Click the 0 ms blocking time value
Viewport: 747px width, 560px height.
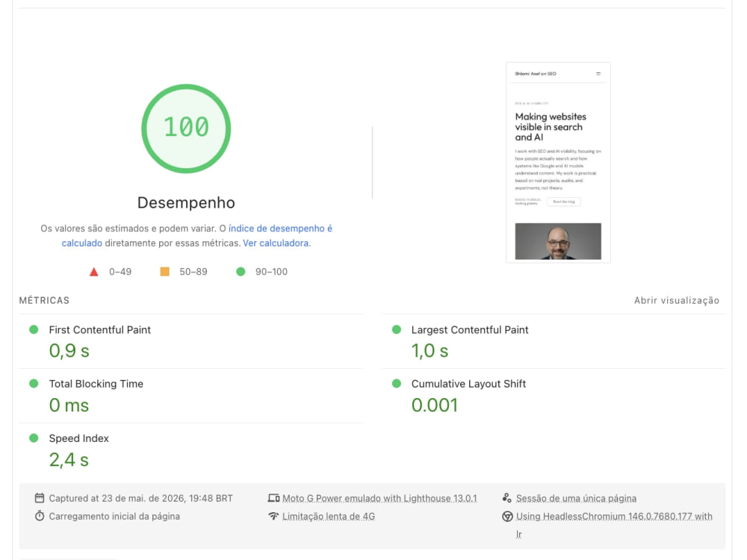pos(69,405)
